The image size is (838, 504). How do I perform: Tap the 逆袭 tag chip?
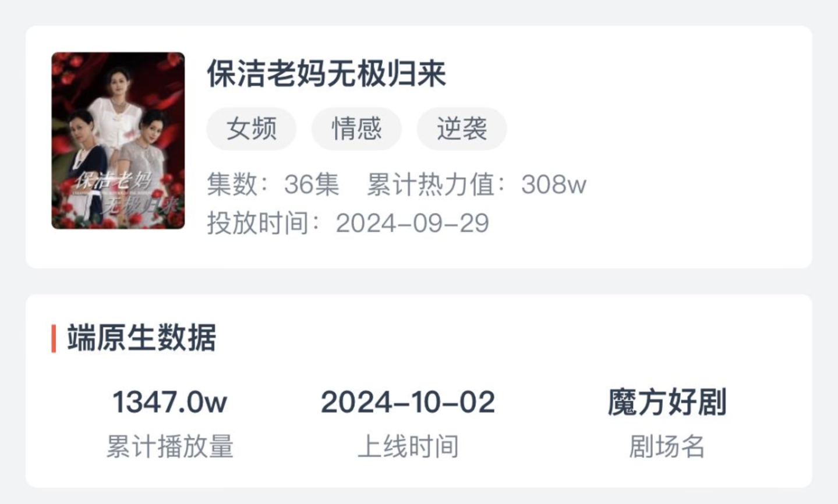point(462,129)
